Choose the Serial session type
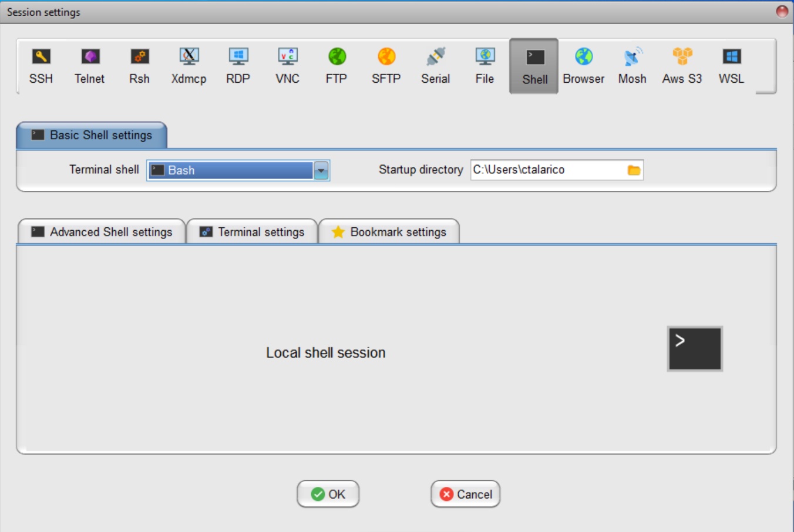Viewport: 794px width, 532px height. 435,66
